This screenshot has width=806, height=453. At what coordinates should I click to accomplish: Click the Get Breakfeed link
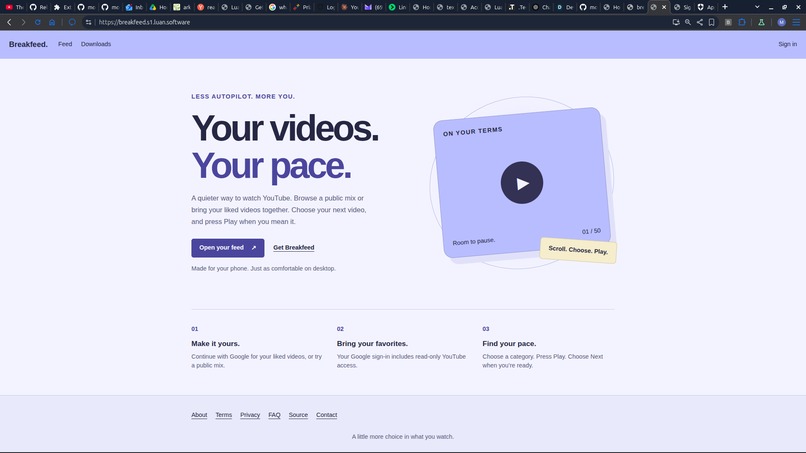pyautogui.click(x=294, y=248)
